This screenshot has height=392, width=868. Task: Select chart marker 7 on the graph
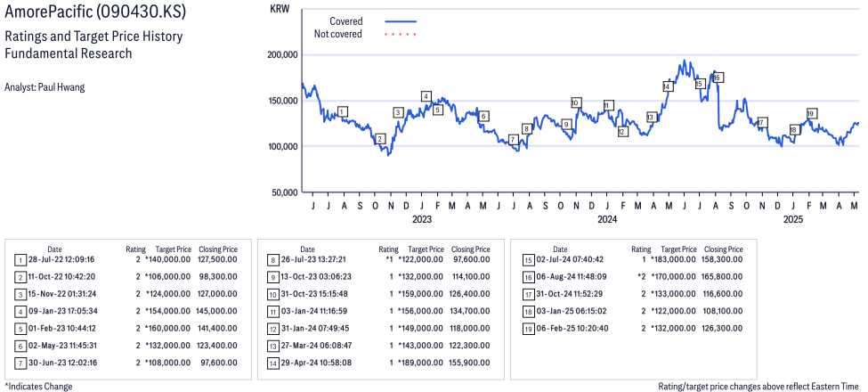click(x=513, y=140)
